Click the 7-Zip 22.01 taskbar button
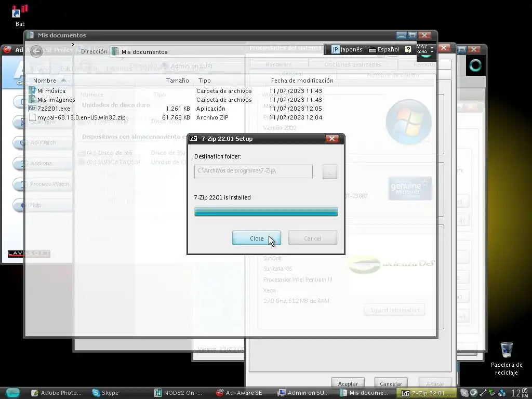Screen dimensions: 532x399 pyautogui.click(x=427, y=393)
